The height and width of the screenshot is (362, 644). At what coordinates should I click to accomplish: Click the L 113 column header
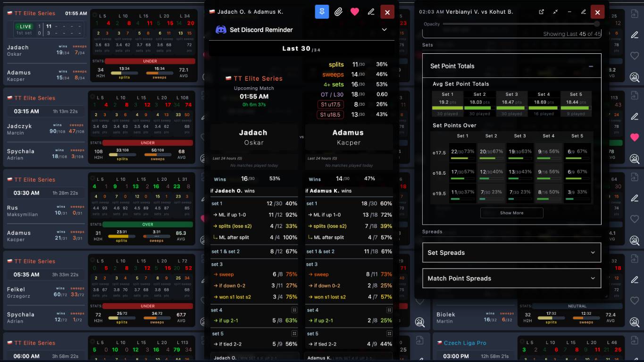coord(182,343)
